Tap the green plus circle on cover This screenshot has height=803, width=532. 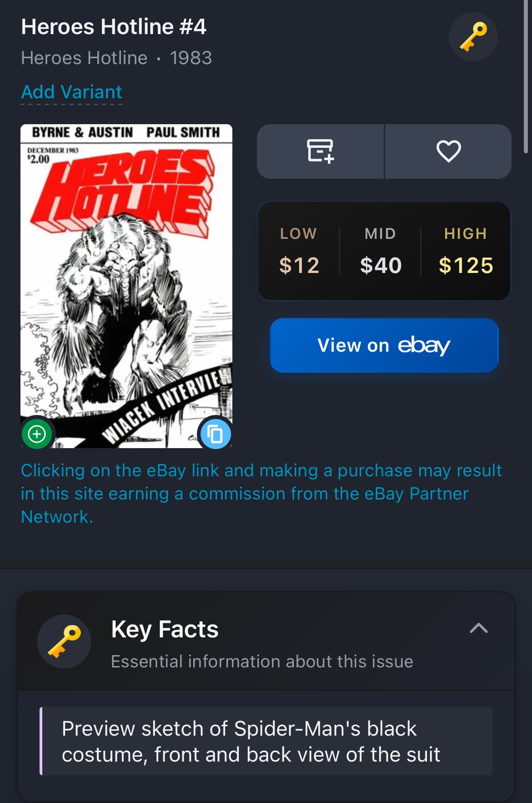pos(37,434)
